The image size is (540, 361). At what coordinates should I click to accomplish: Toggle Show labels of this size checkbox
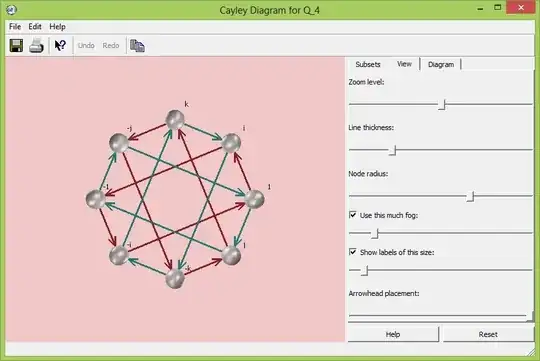[353, 252]
